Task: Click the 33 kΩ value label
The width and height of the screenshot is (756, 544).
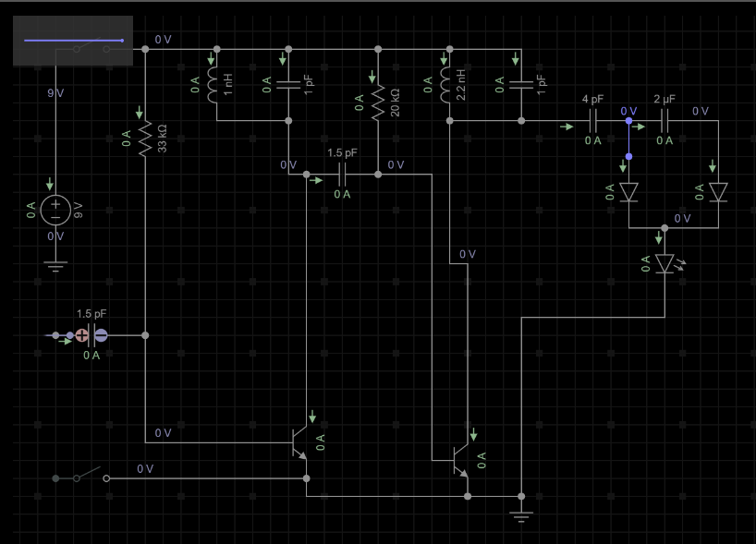Action: [x=163, y=139]
